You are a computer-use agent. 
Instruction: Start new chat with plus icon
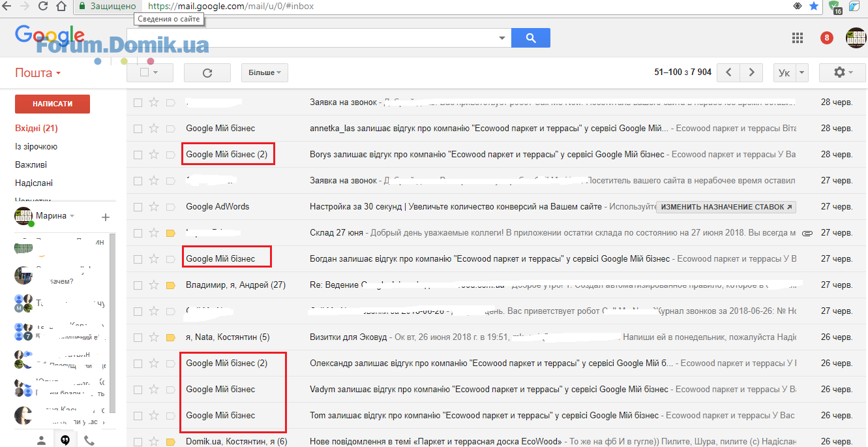click(106, 217)
